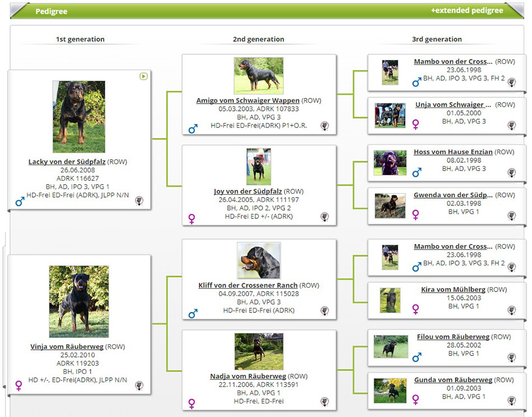
Task: Click the female symbol on Kira vom Mühlberg's card
Action: (416, 308)
